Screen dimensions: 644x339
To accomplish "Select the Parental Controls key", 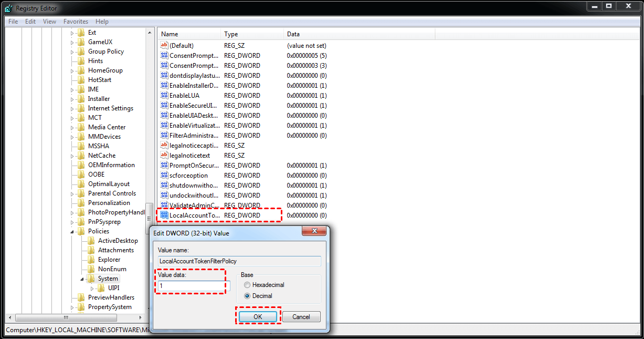I will [x=112, y=193].
